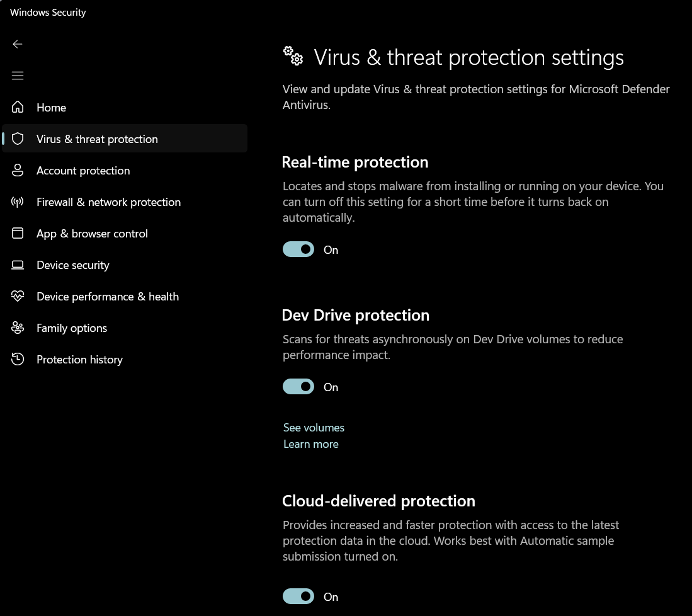Click the back arrow icon
This screenshot has width=692, height=616.
coord(18,44)
